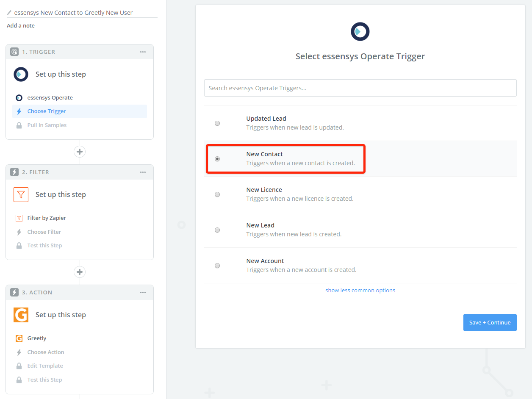Select essensys Operate in the trigger step
Screen dimensions: 532x399
[50, 97]
